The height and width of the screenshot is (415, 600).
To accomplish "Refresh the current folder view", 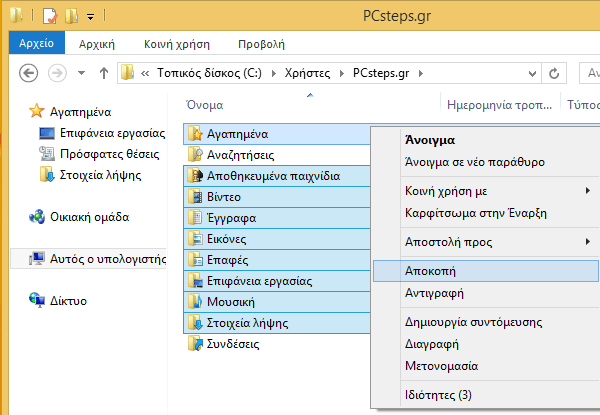I will [554, 73].
